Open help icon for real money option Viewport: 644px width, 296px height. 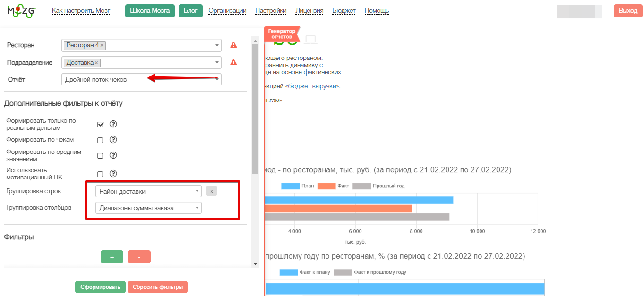click(x=113, y=124)
